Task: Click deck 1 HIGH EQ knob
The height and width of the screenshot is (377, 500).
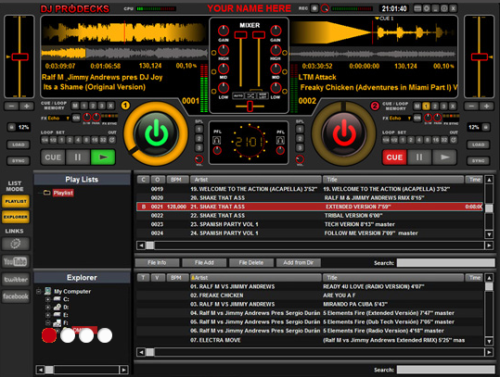Action: [x=223, y=50]
